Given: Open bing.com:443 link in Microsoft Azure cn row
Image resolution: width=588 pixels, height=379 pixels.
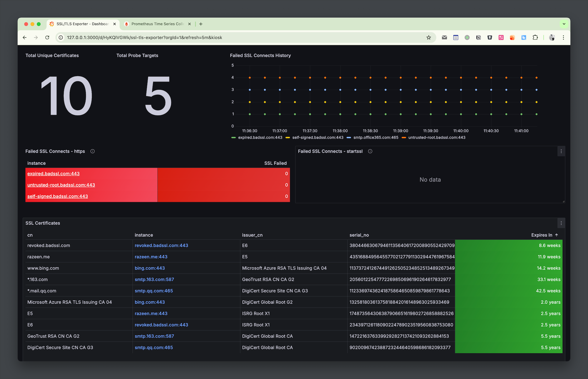Looking at the screenshot, I should click(x=150, y=302).
